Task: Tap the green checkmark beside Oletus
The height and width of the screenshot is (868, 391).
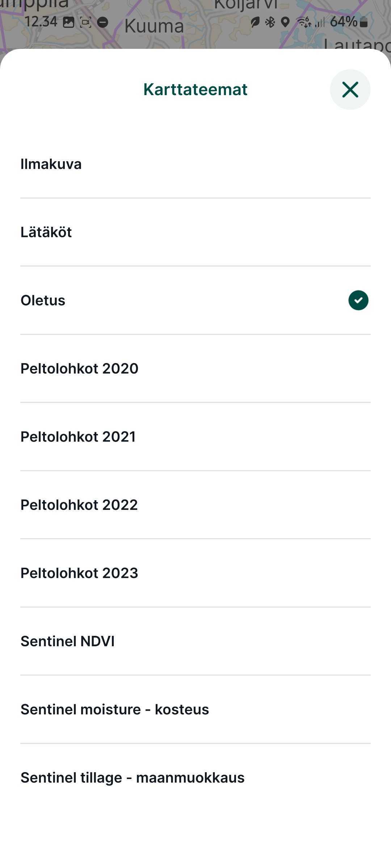Action: click(358, 300)
